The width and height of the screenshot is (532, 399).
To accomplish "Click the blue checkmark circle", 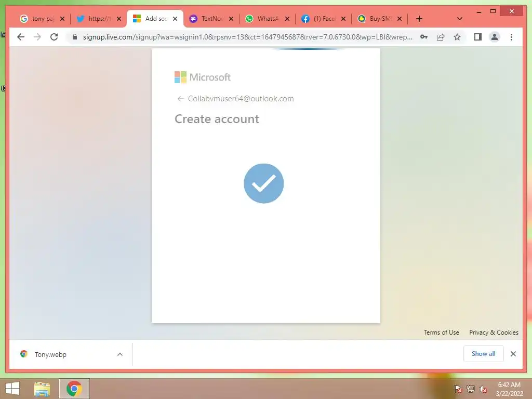I will coord(263,183).
